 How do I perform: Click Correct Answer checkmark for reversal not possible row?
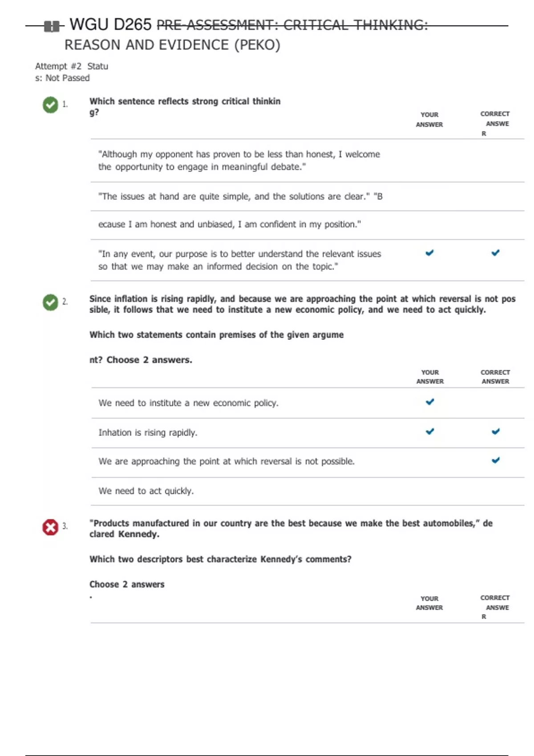coord(496,460)
